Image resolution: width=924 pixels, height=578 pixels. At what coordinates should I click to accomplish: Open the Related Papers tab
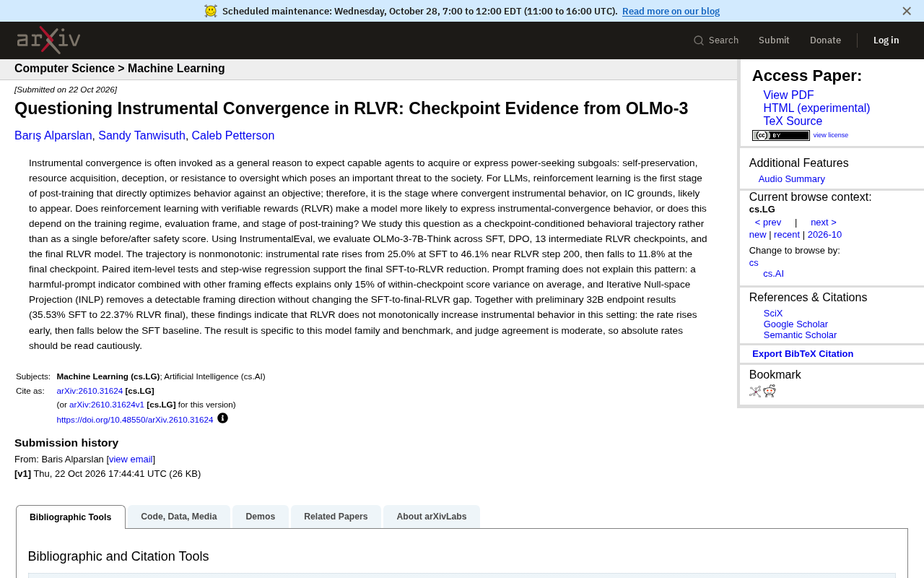click(x=336, y=517)
